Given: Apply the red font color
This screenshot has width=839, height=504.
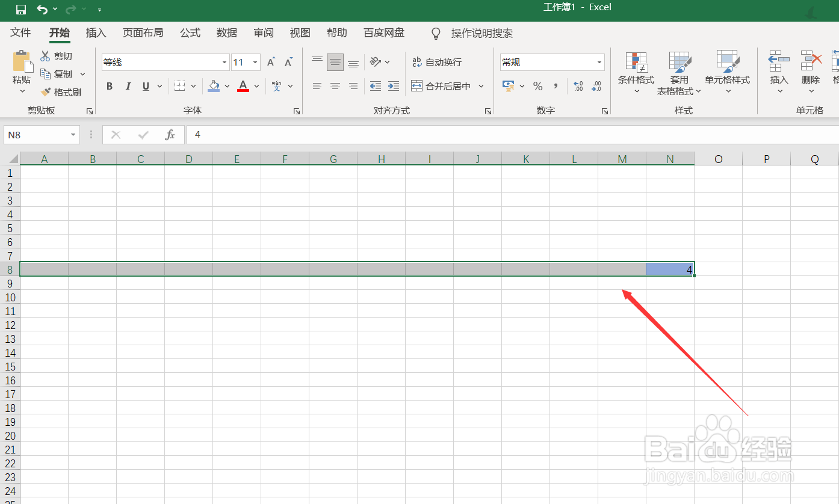Looking at the screenshot, I should coord(243,86).
